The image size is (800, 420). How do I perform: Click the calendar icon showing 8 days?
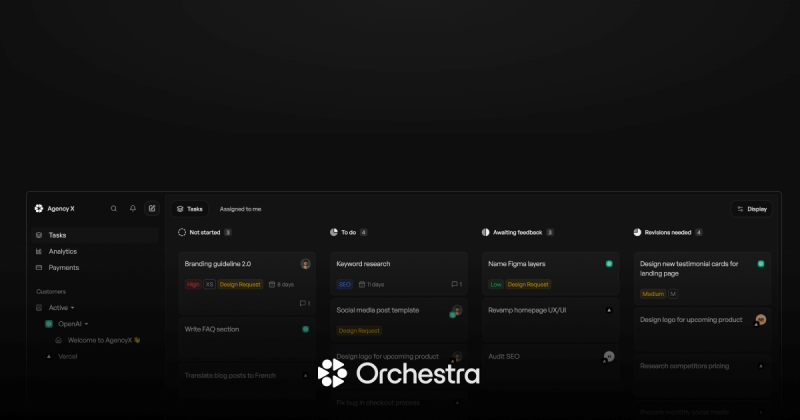coord(272,284)
